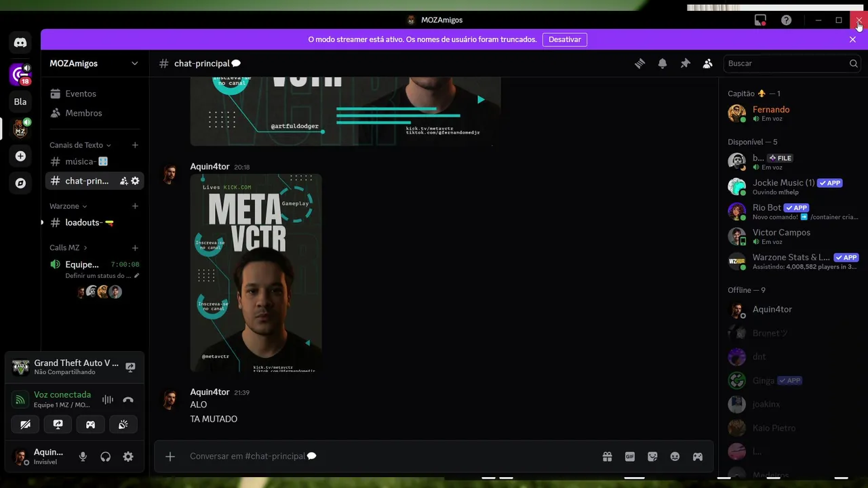The height and width of the screenshot is (488, 868).
Task: Open Eventos in server sidebar
Action: (95, 94)
